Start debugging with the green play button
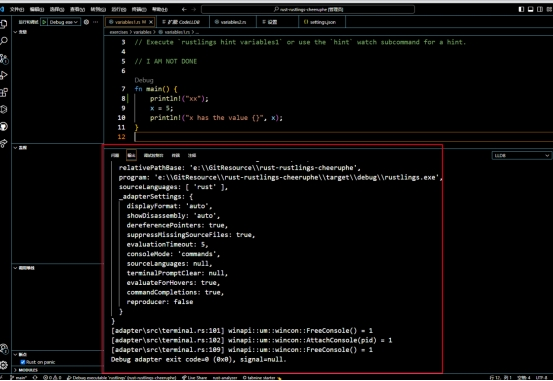 click(x=44, y=22)
